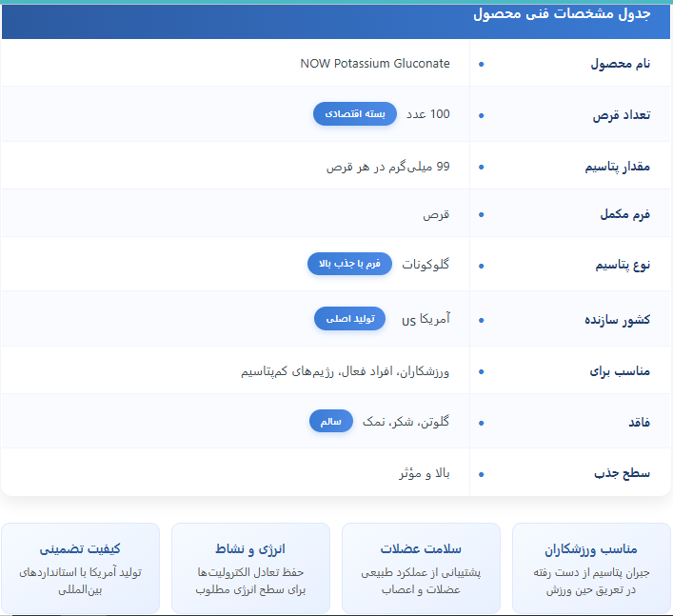The width and height of the screenshot is (673, 616).
Task: Click the 'کشور سازنده' row label
Action: click(617, 320)
